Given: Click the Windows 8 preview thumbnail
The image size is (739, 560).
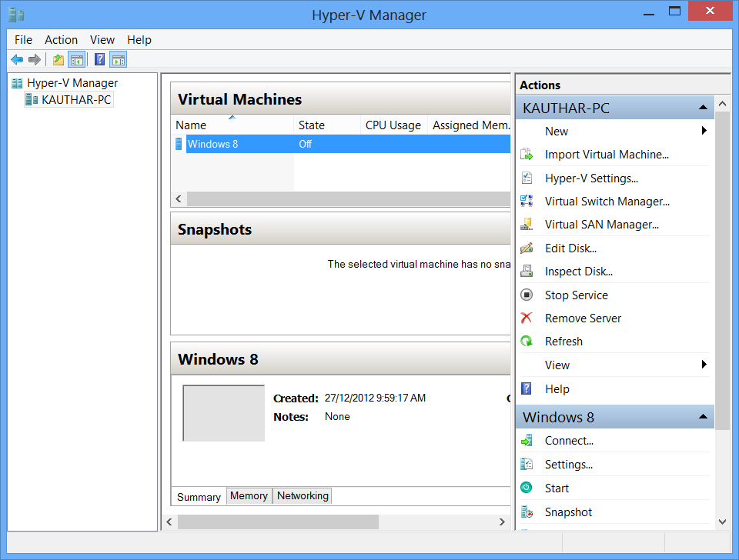Looking at the screenshot, I should pyautogui.click(x=223, y=413).
